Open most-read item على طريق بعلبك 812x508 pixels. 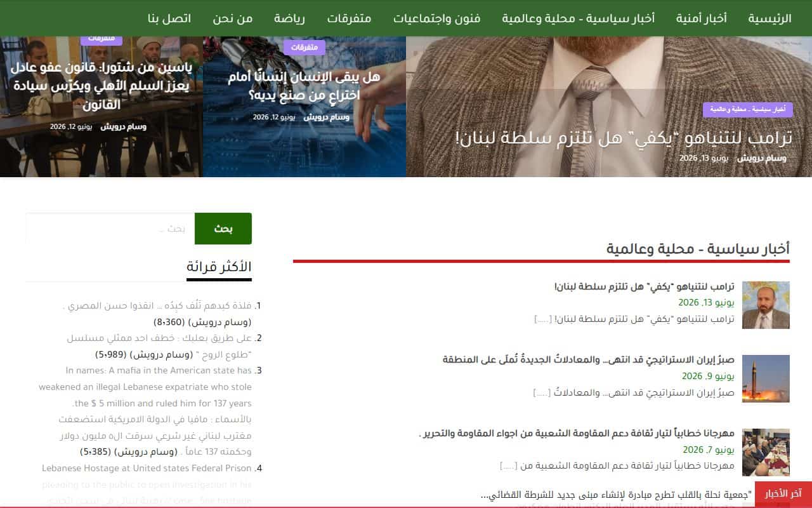(159, 346)
